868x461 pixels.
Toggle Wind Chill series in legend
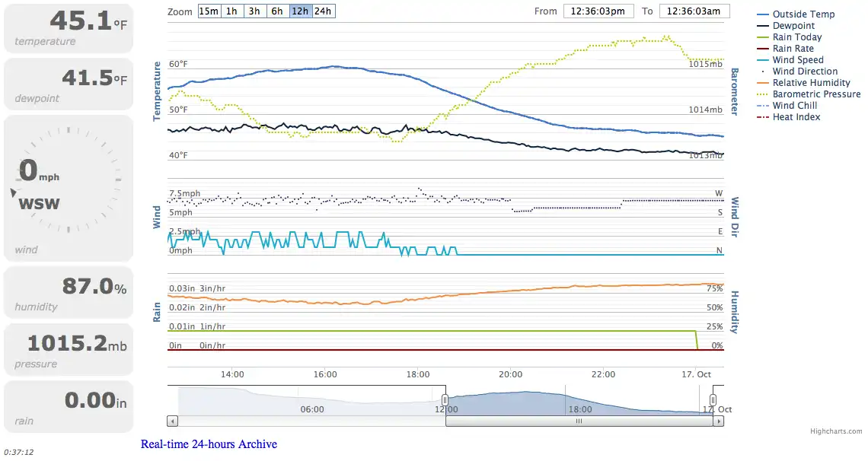point(787,106)
